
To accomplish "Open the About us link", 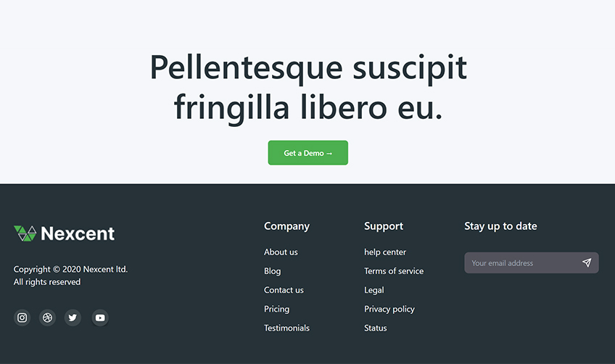I will pos(281,252).
